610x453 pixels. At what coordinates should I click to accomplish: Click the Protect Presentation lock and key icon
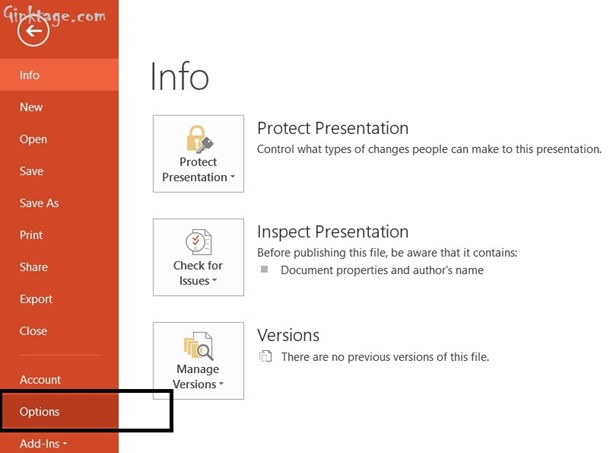pyautogui.click(x=199, y=139)
